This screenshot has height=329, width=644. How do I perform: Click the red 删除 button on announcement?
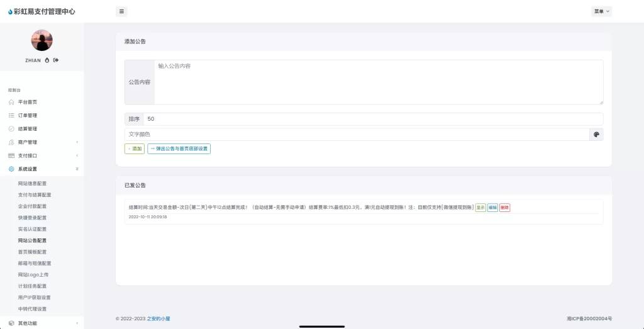tap(504, 208)
